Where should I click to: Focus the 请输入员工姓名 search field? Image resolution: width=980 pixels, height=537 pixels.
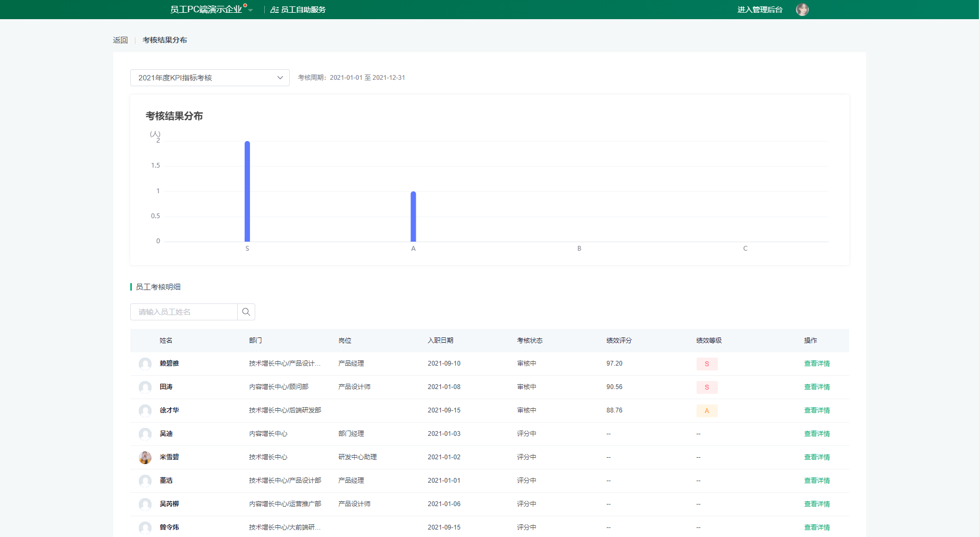click(184, 312)
